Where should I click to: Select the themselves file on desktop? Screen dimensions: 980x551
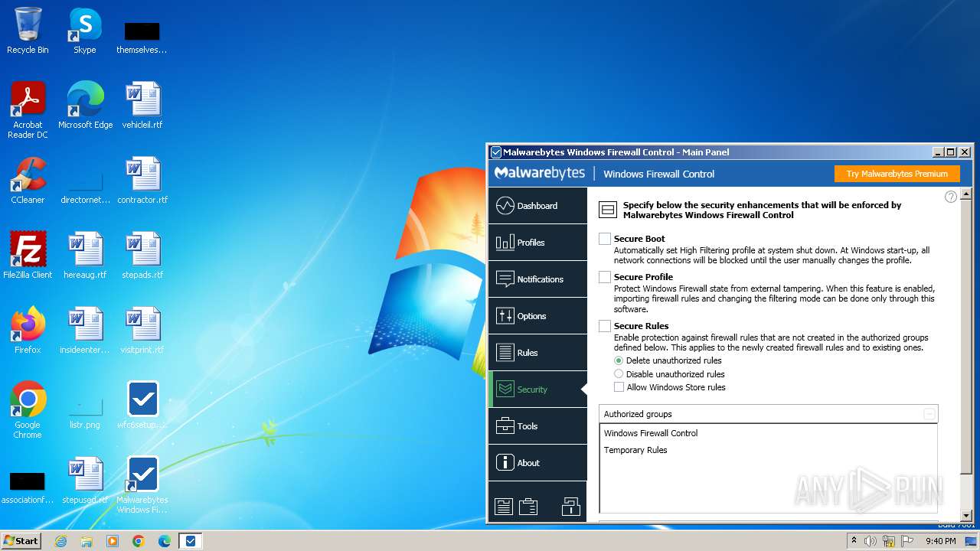[x=142, y=37]
